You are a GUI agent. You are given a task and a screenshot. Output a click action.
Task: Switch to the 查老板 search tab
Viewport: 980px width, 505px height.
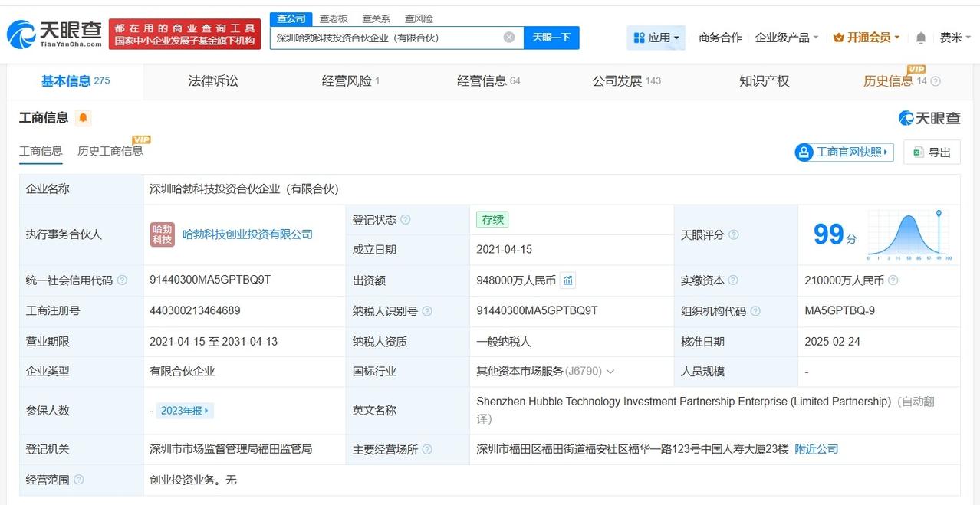[x=334, y=18]
